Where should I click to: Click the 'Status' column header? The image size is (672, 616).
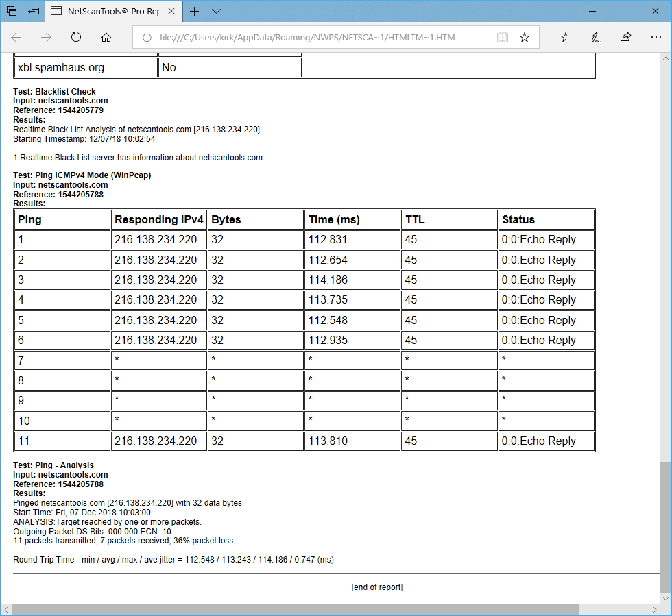[547, 220]
